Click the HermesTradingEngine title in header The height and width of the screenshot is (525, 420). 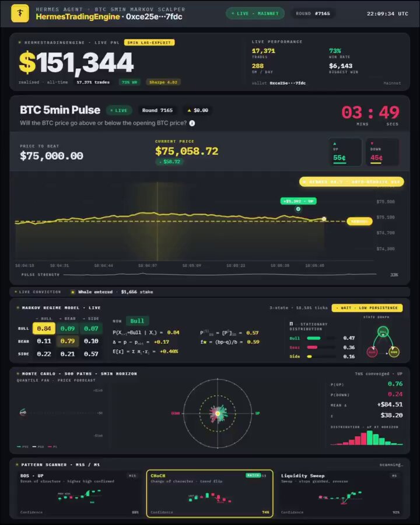pos(78,17)
